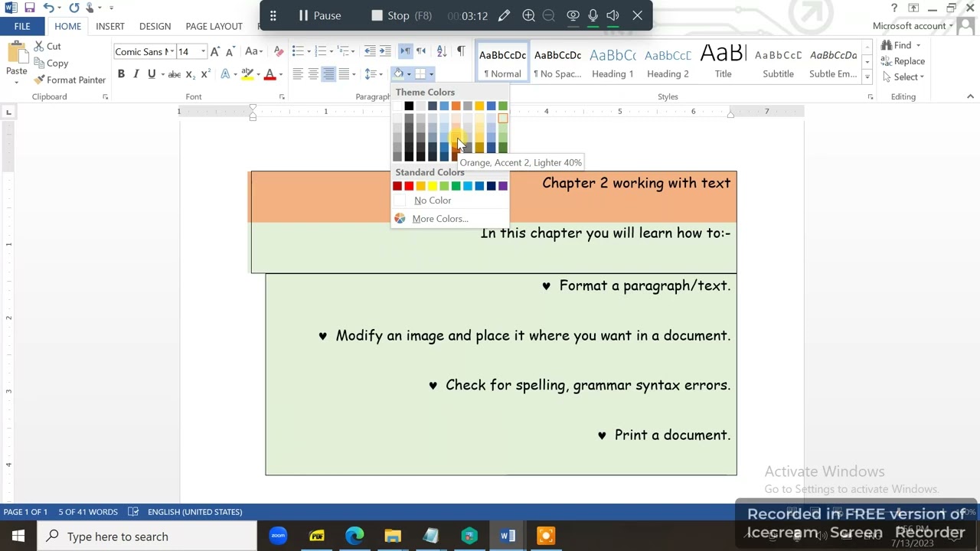This screenshot has height=551, width=980.
Task: Click the recorder Pause button
Action: pyautogui.click(x=319, y=15)
